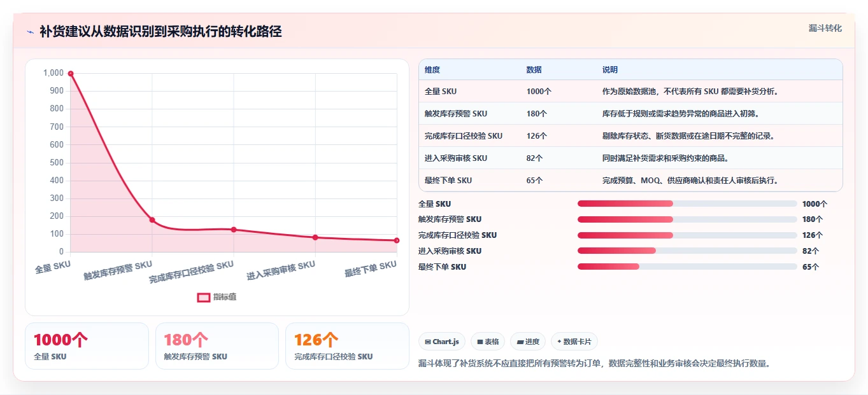Click x-axis label 最终下单 SKU under the chart
This screenshot has height=395, width=868.
coord(371,268)
